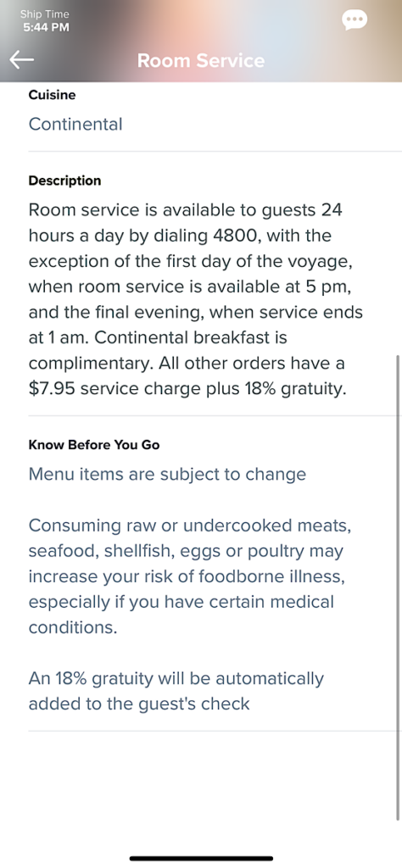Tap the foodborne illness warning line
This screenshot has height=868, width=402.
click(x=187, y=576)
